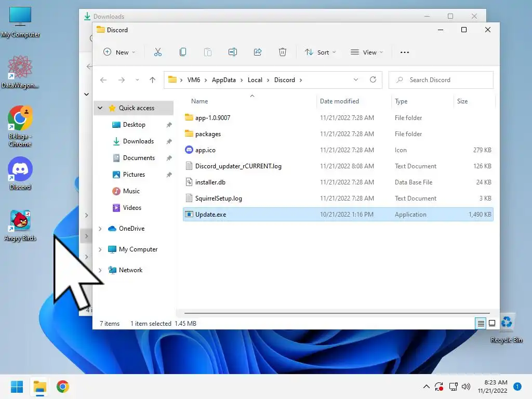Select the app-1.0.9007 folder
Viewport: 532px width, 399px height.
click(338, 118)
